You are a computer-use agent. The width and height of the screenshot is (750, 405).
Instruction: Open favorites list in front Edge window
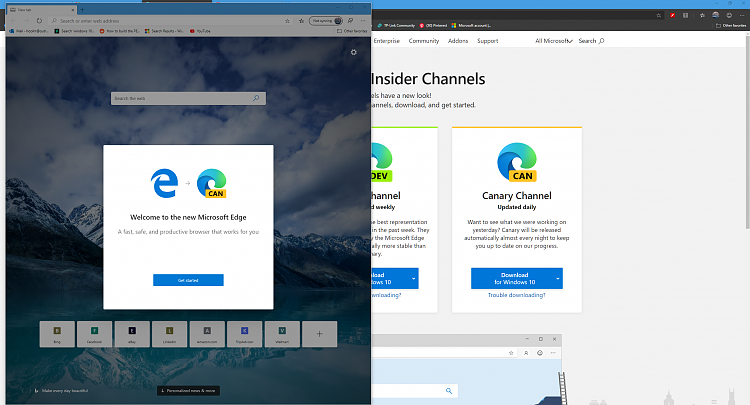click(x=301, y=21)
